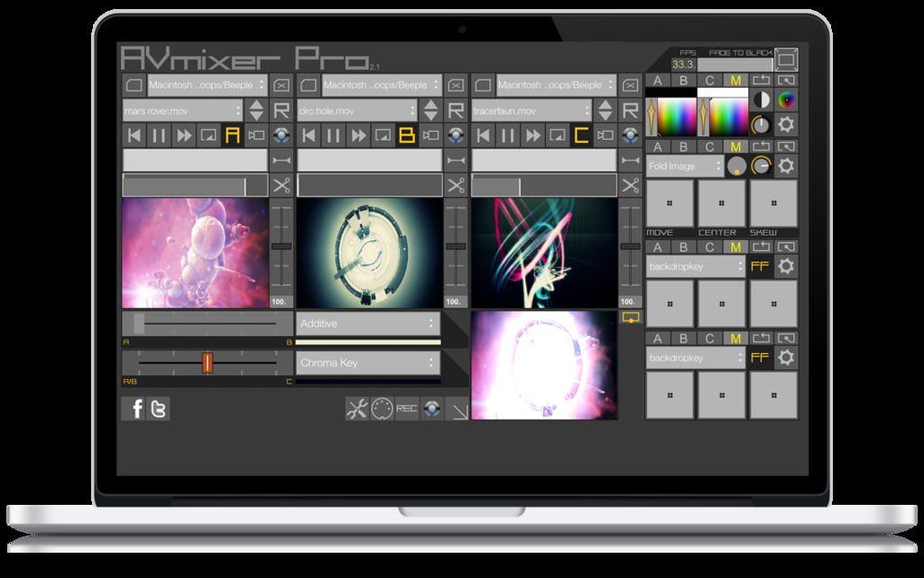Click the color wheel icon
This screenshot has width=924, height=578.
coord(787,100)
